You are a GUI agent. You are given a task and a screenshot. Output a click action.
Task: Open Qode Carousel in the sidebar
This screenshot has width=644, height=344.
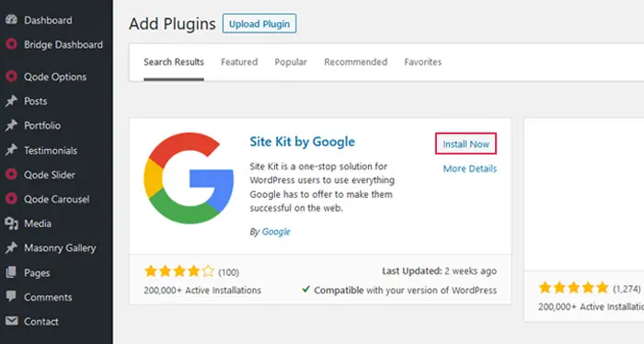56,199
